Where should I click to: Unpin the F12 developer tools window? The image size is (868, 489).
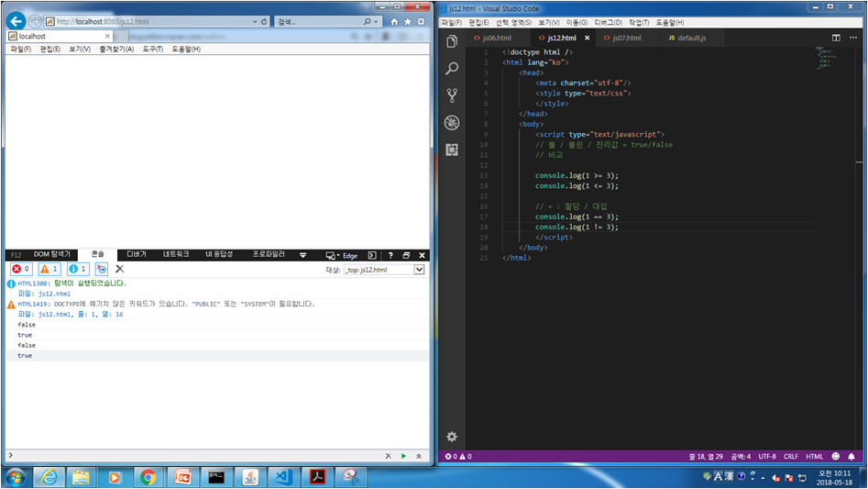[406, 255]
